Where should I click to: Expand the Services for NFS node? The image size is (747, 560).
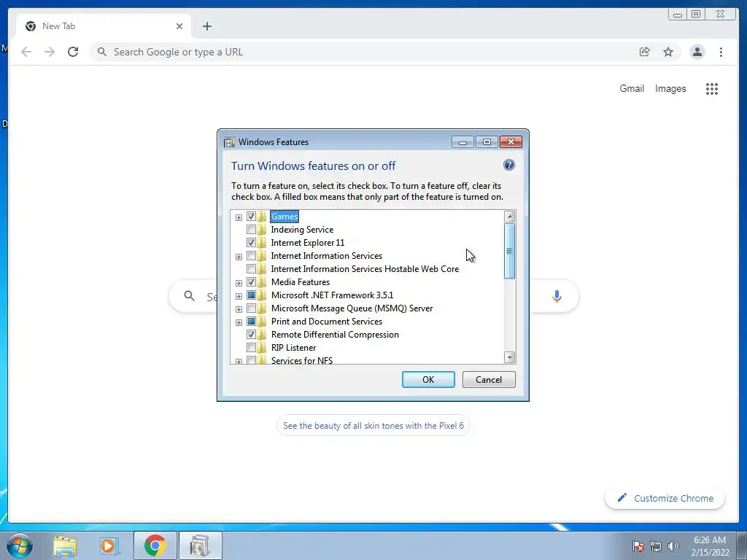pos(239,362)
